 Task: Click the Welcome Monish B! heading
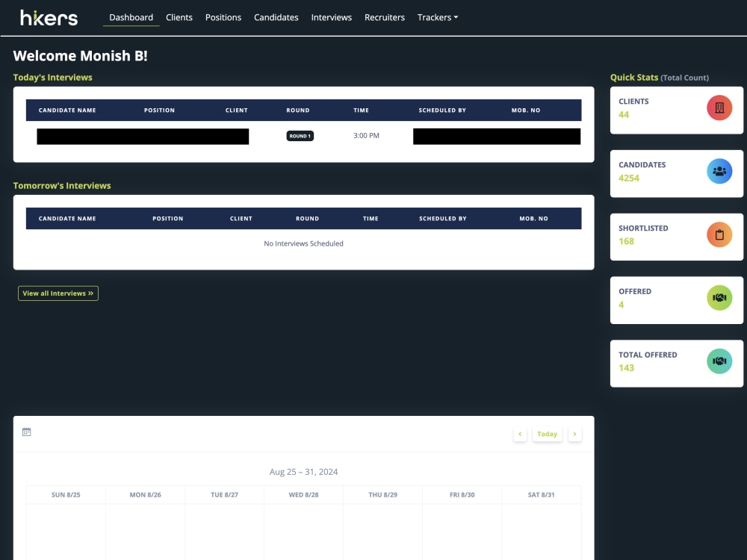pyautogui.click(x=80, y=56)
